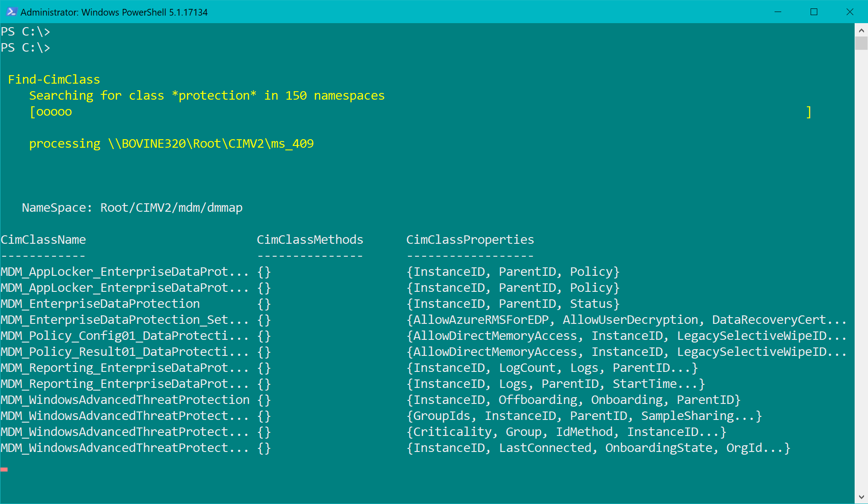Click the second PS C:\> prompt
Screen dimensions: 868x504
[25, 48]
